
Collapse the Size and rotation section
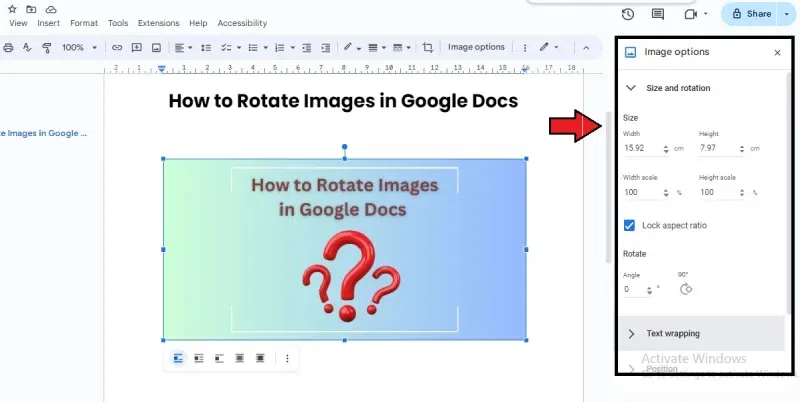[631, 88]
